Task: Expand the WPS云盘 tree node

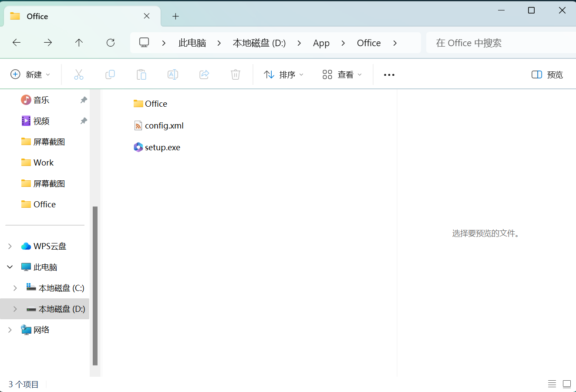Action: (x=10, y=246)
